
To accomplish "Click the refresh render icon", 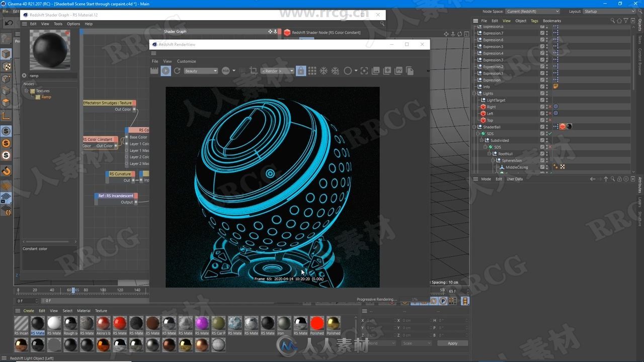I will 177,71.
